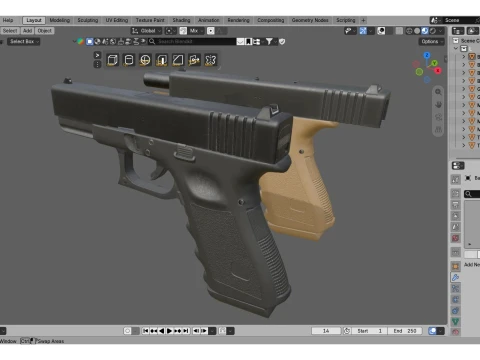
Task: Open BlenderKit filter funnel icon
Action: tap(269, 42)
